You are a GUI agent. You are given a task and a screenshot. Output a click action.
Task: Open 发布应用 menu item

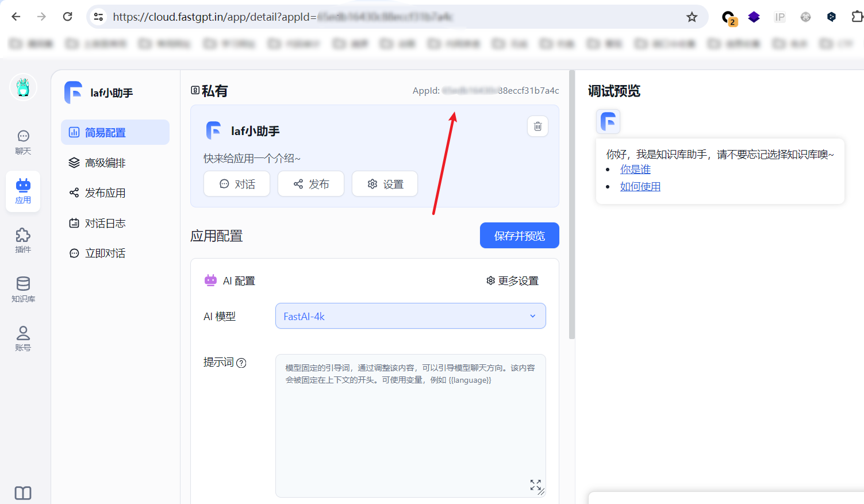pyautogui.click(x=115, y=193)
